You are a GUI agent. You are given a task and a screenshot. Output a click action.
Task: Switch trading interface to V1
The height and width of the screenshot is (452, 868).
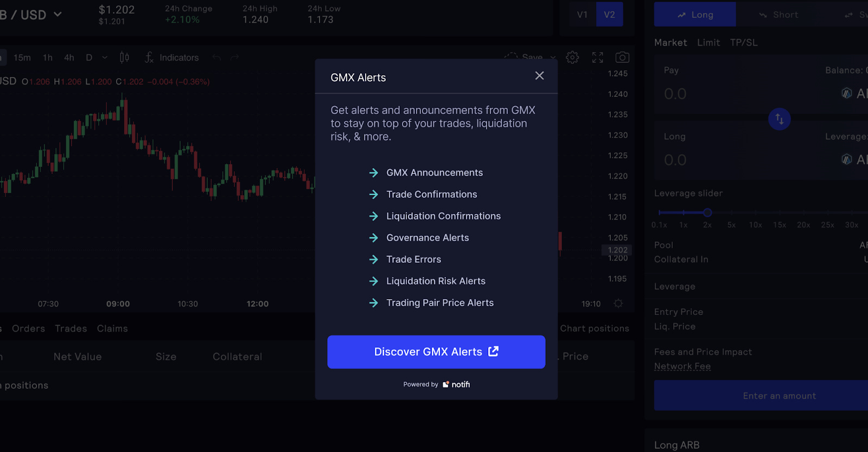point(582,15)
